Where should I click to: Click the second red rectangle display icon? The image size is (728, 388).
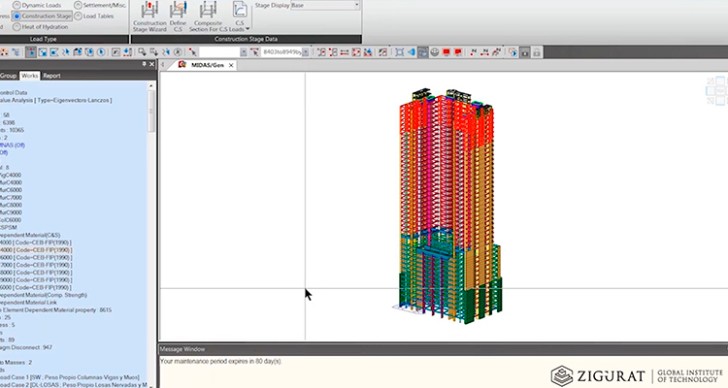coord(458,52)
